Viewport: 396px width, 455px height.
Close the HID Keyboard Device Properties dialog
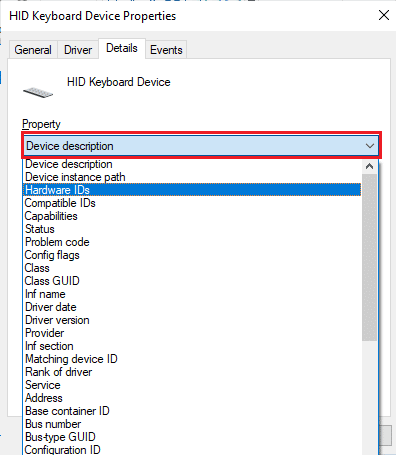tap(384, 15)
